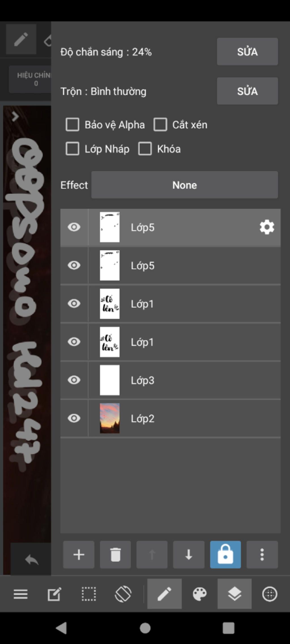Add a new layer with plus button

79,555
